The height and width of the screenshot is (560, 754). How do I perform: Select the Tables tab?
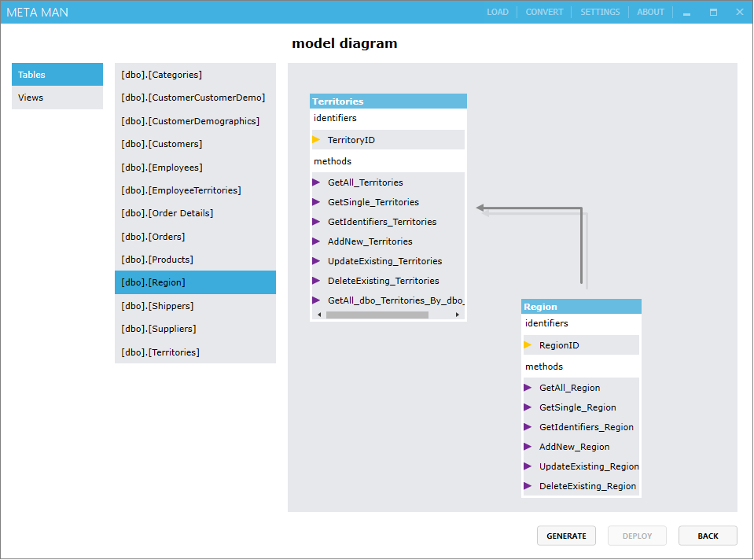57,75
